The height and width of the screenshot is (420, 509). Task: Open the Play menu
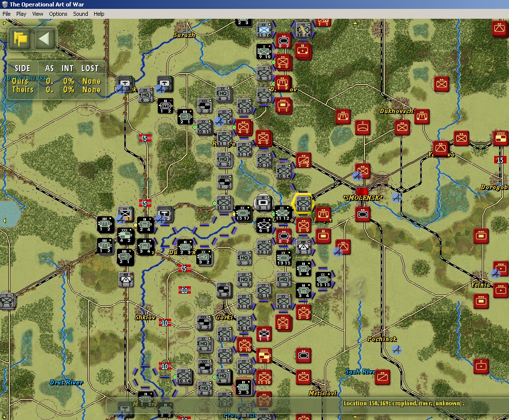(21, 14)
